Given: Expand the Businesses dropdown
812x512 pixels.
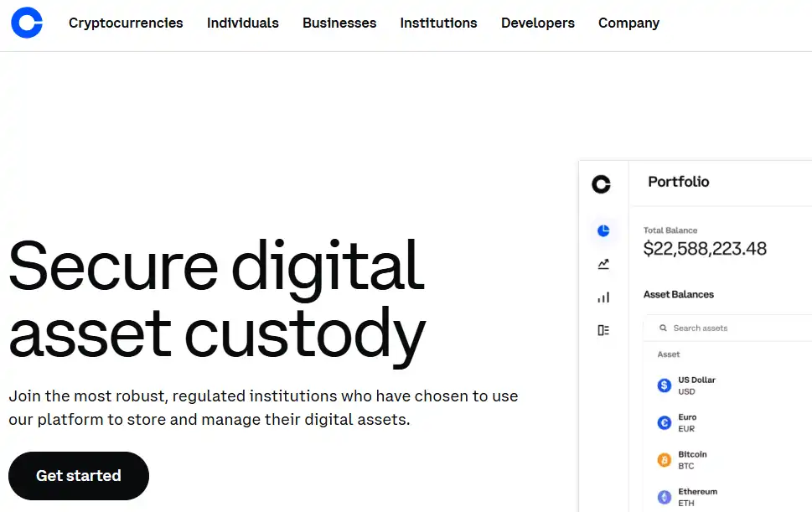Looking at the screenshot, I should click(339, 23).
